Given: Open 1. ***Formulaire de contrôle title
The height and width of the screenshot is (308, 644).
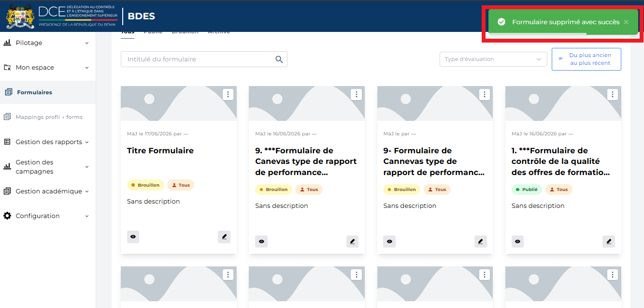Looking at the screenshot, I should [x=561, y=161].
